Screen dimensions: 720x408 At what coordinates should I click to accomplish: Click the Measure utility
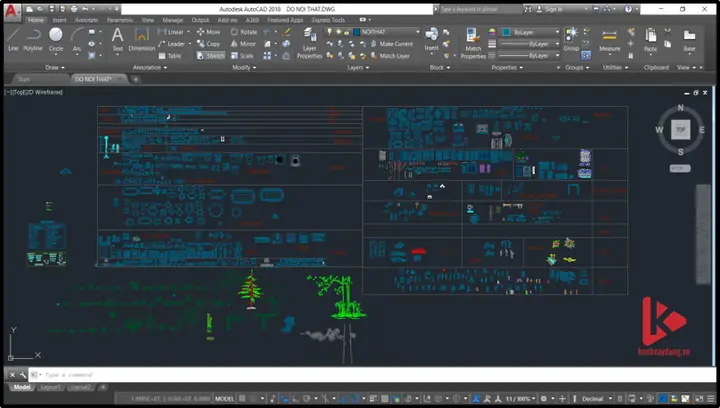click(609, 40)
